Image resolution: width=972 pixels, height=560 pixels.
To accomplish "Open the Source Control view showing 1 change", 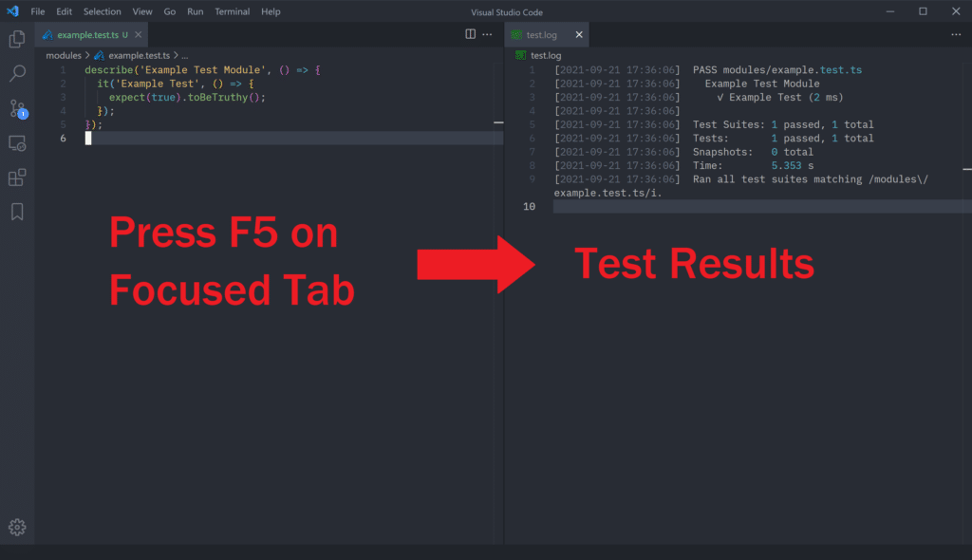I will click(16, 107).
